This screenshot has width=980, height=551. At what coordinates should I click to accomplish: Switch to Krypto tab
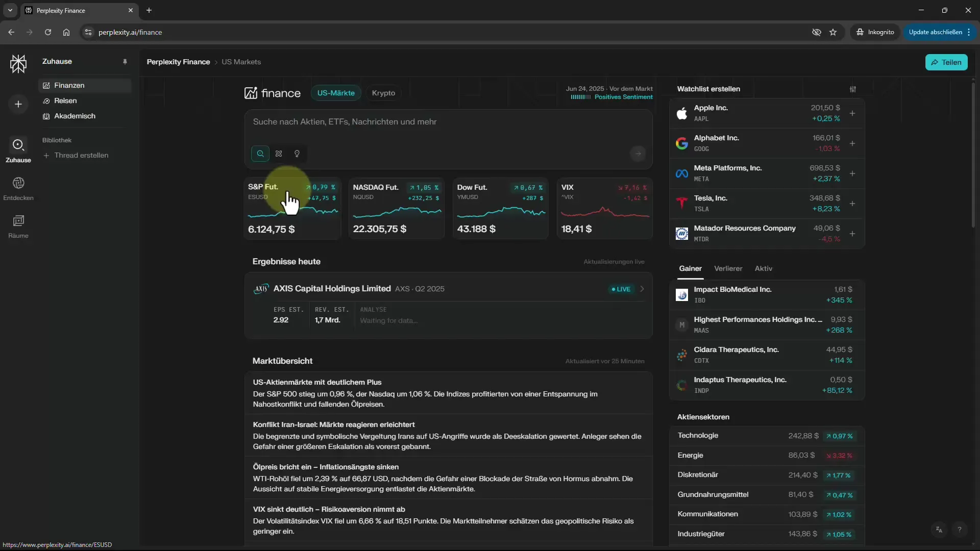tap(383, 93)
